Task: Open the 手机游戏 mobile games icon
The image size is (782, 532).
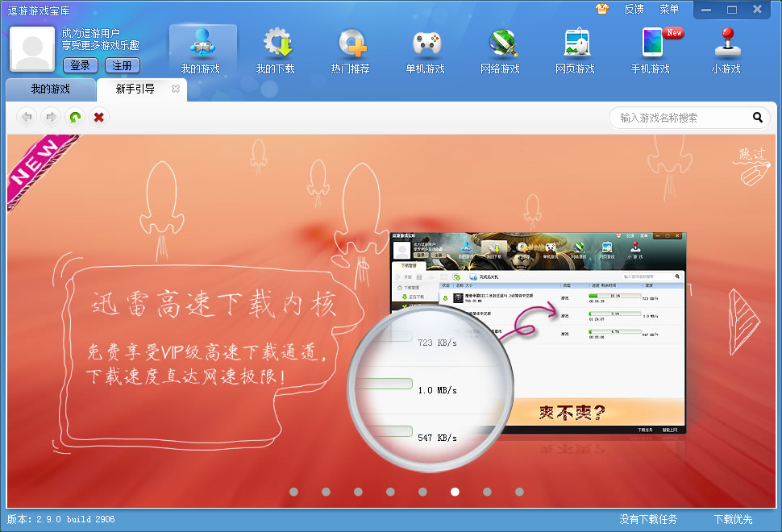Action: 651,50
